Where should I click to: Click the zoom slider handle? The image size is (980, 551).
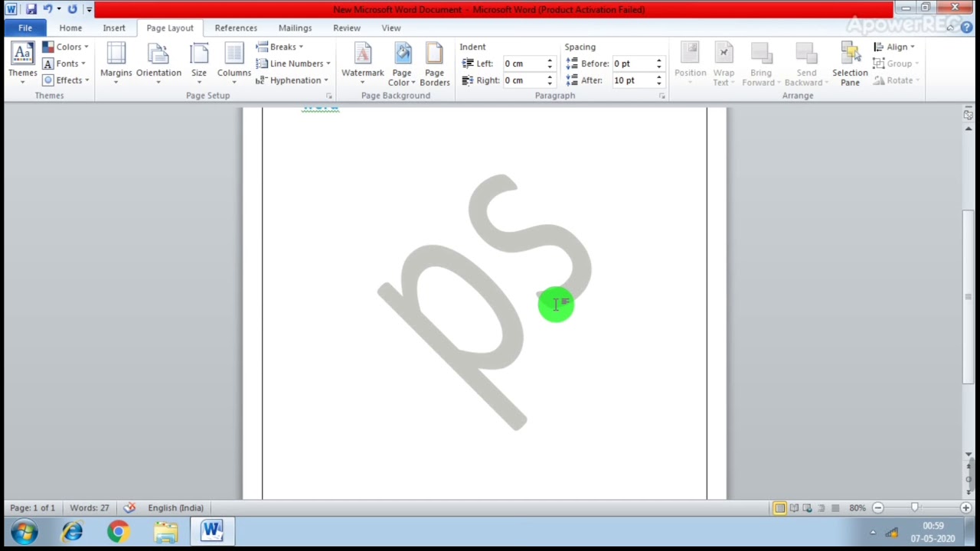coord(914,508)
